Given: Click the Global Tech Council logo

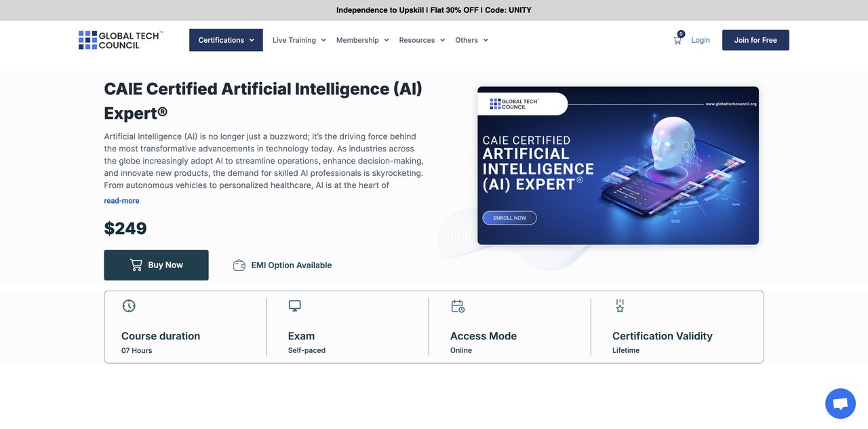Looking at the screenshot, I should coord(120,40).
